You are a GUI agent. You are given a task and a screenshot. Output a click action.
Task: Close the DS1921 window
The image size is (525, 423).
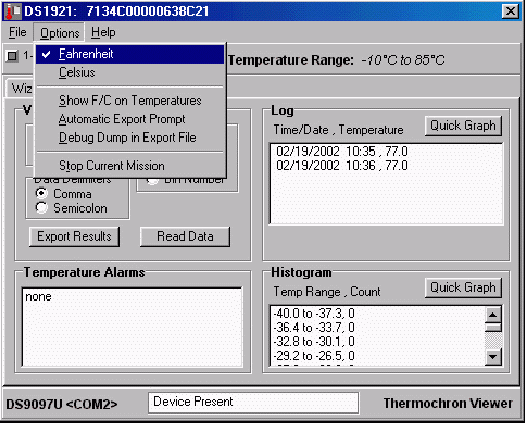510,11
